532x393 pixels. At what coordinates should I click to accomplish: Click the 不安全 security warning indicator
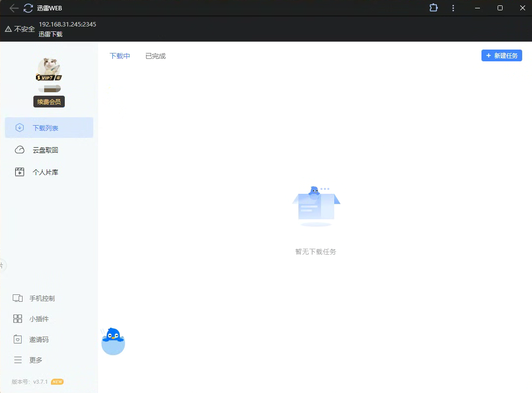(x=20, y=29)
